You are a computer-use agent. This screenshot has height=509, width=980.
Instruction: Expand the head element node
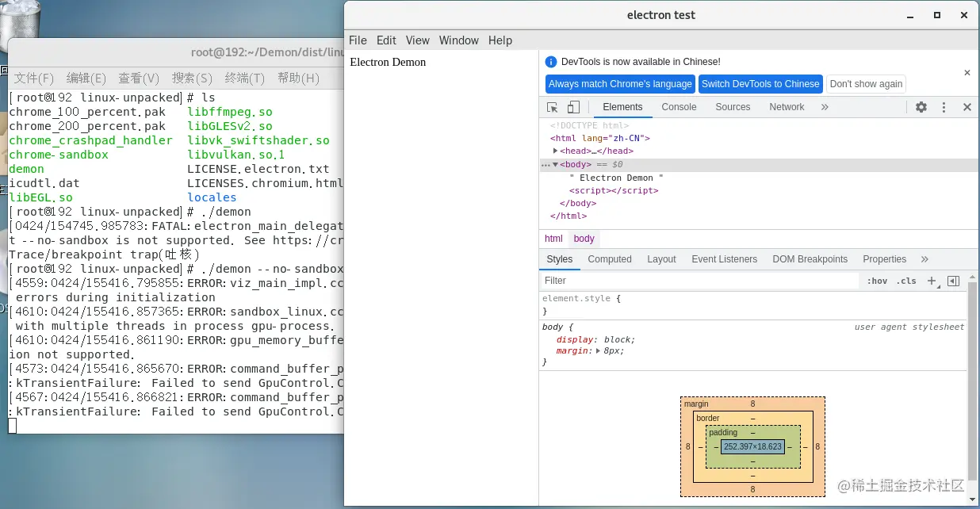(x=556, y=151)
